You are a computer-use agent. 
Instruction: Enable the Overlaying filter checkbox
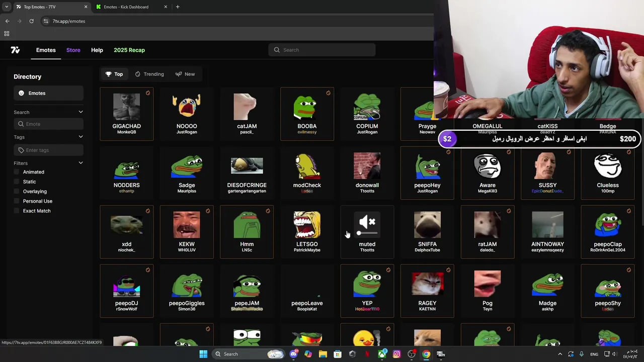coord(17,191)
